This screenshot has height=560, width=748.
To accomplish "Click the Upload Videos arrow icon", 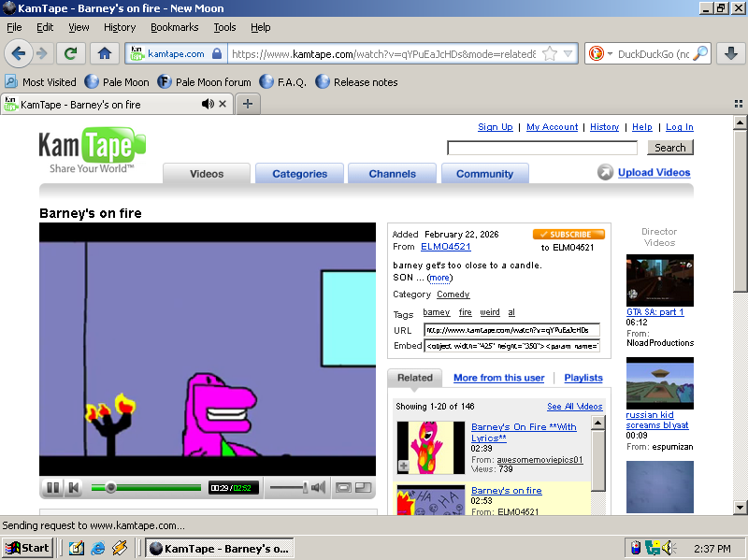I will [605, 172].
